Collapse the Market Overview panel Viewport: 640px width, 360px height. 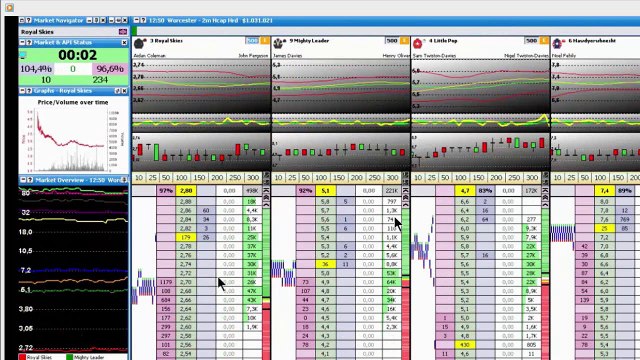tap(23, 180)
